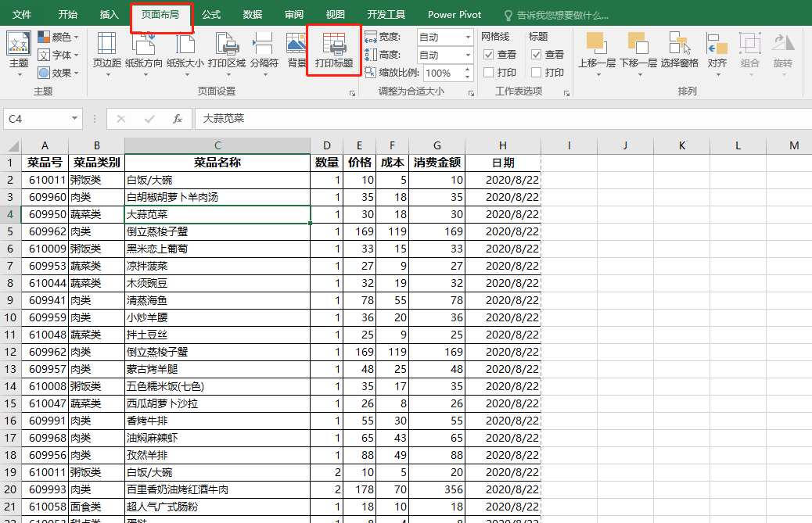Switch to the 数据 tab
The width and height of the screenshot is (812, 523).
253,15
